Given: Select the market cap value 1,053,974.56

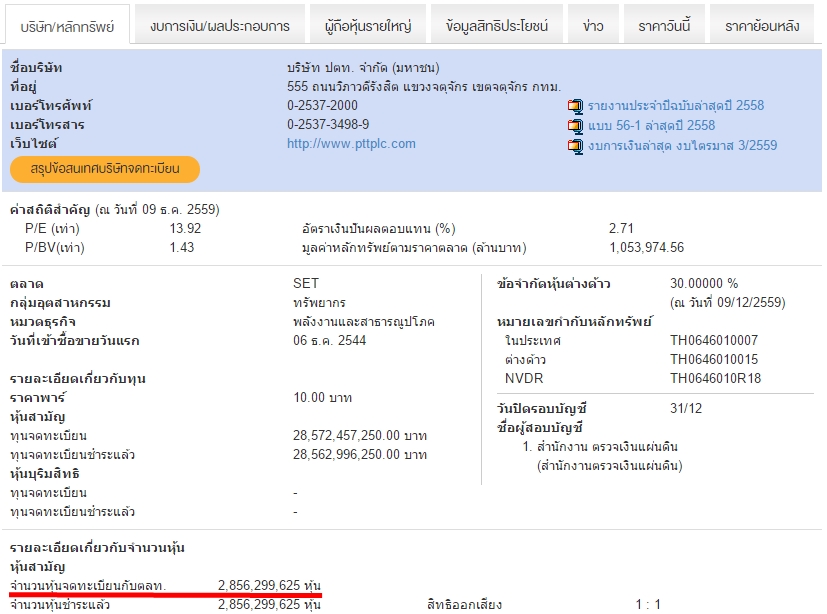Looking at the screenshot, I should pyautogui.click(x=647, y=247).
